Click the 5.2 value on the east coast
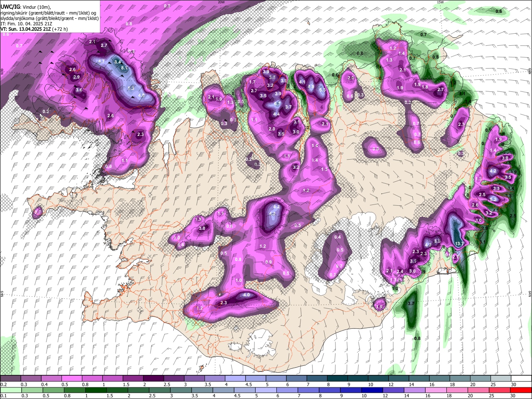The width and height of the screenshot is (532, 399). [x=493, y=199]
